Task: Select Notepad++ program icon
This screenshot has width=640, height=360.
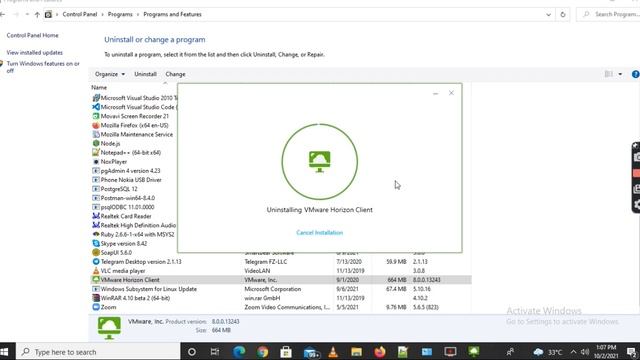Action: pyautogui.click(x=96, y=153)
